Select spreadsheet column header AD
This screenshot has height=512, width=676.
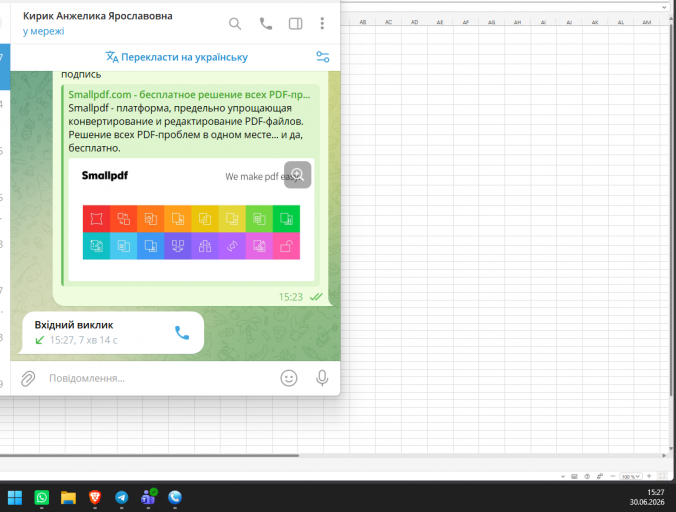click(414, 22)
